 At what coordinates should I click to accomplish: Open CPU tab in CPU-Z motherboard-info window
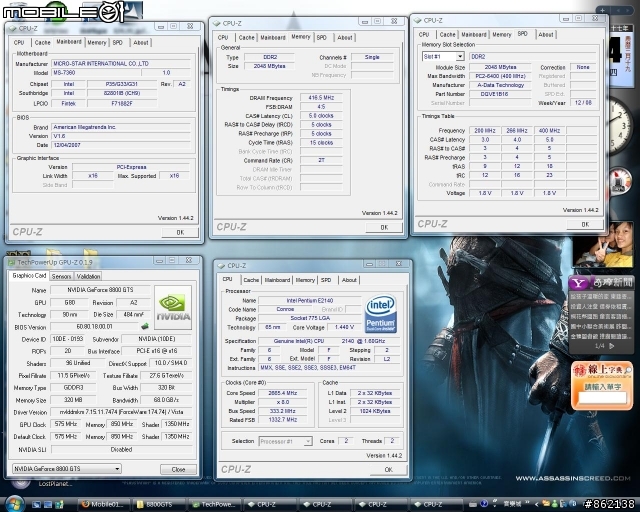click(x=19, y=42)
